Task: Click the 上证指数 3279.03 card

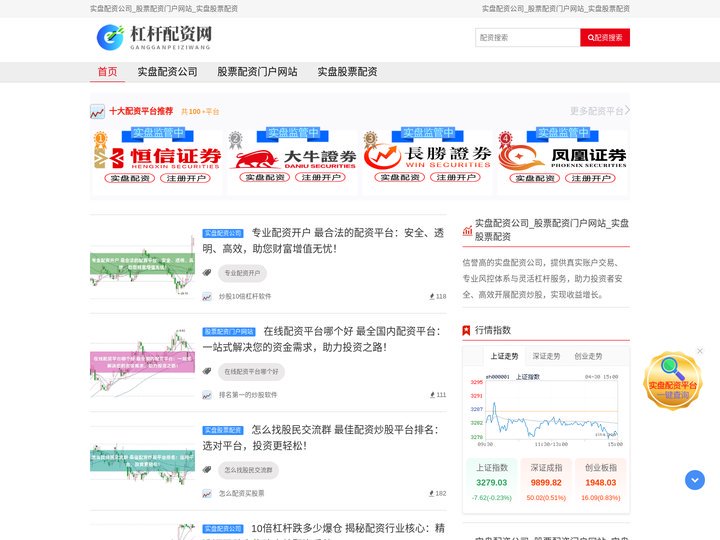Action: coord(492,482)
